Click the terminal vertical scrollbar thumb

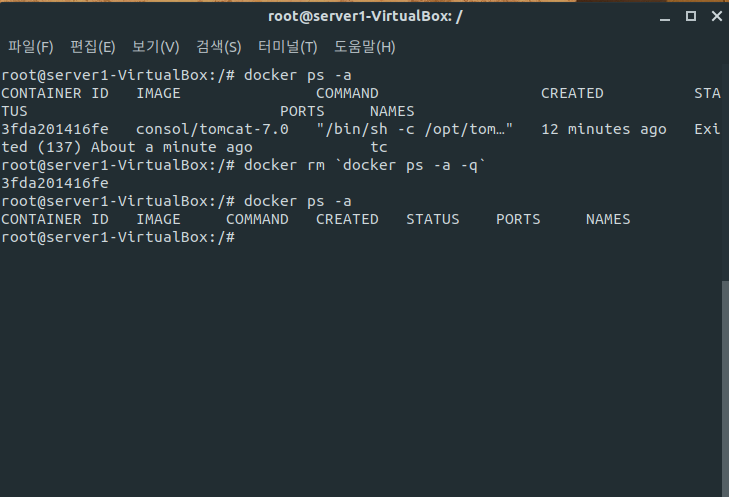tap(725, 389)
